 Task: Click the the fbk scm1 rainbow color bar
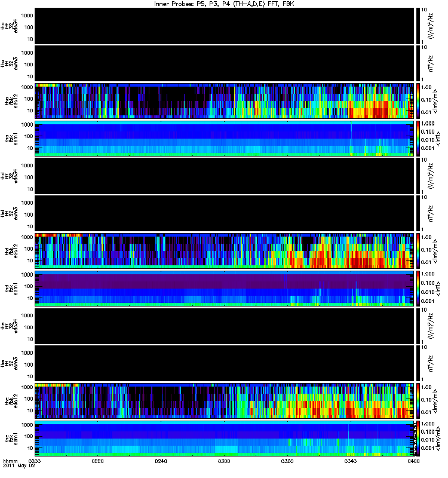(x=418, y=439)
